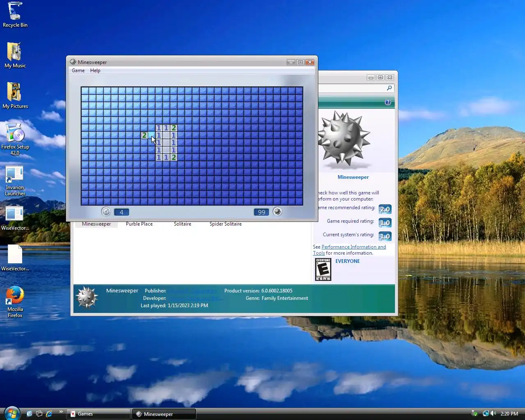525x420 pixels.
Task: Open the Help menu in Minesweeper
Action: 95,71
